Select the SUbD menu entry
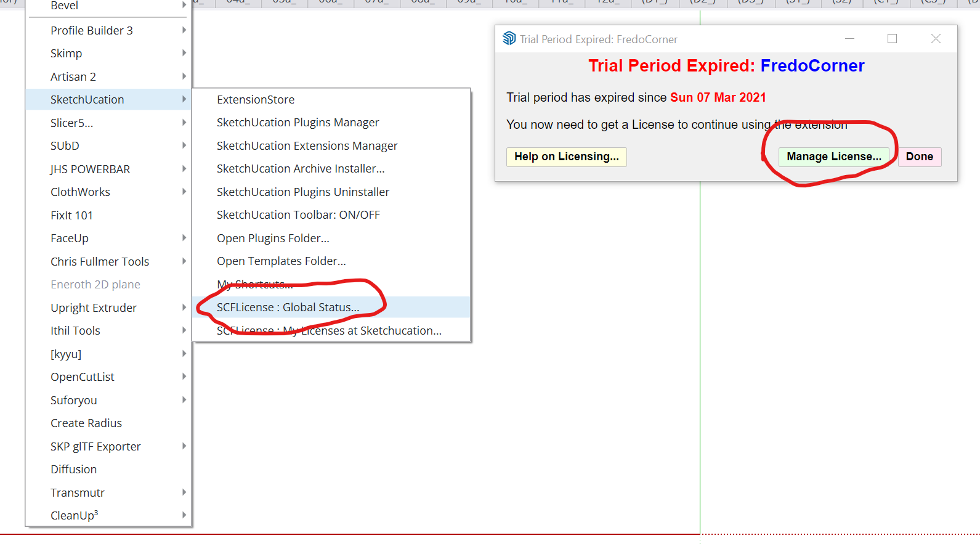This screenshot has height=546, width=980. 108,146
